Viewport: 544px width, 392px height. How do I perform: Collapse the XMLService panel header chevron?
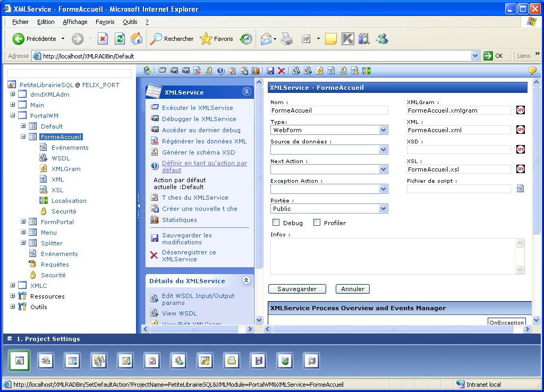[x=246, y=92]
